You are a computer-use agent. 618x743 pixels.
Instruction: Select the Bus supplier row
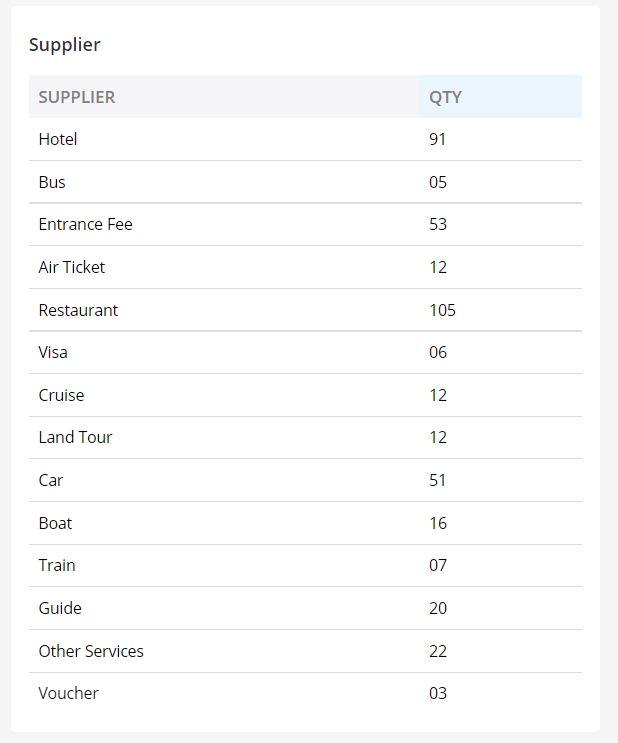point(305,182)
